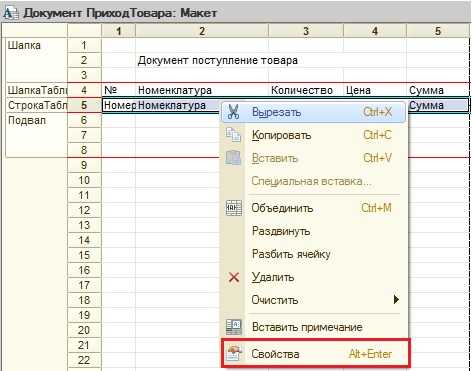The width and height of the screenshot is (472, 371).
Task: Select the Номенклатура cell in row 4
Action: click(202, 90)
